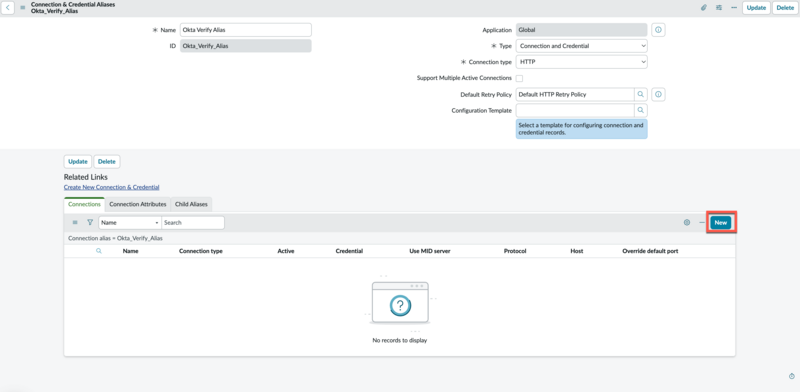Open Default Retry Policy lookup magnifier
Viewport: 800px width, 392px height.
click(x=640, y=94)
